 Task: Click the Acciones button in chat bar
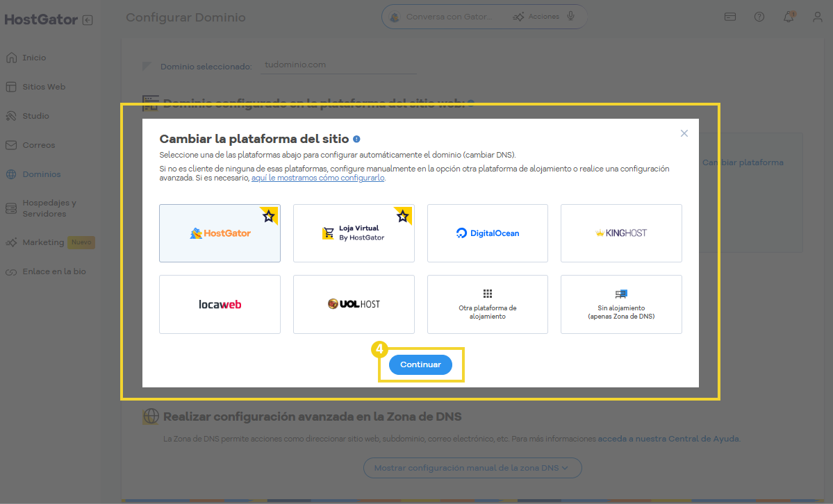(536, 17)
